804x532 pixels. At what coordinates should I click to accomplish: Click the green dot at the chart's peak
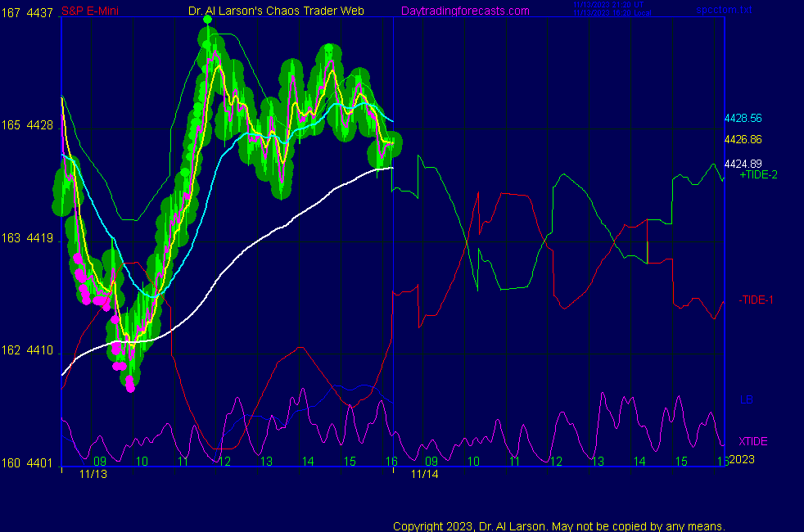coord(207,20)
